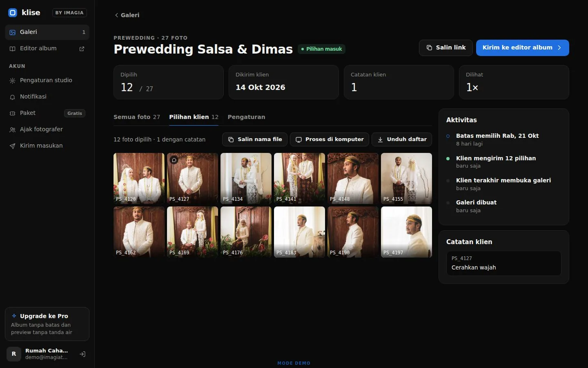588x368 pixels.
Task: Click the Pilihan masuk status badge
Action: pos(321,49)
